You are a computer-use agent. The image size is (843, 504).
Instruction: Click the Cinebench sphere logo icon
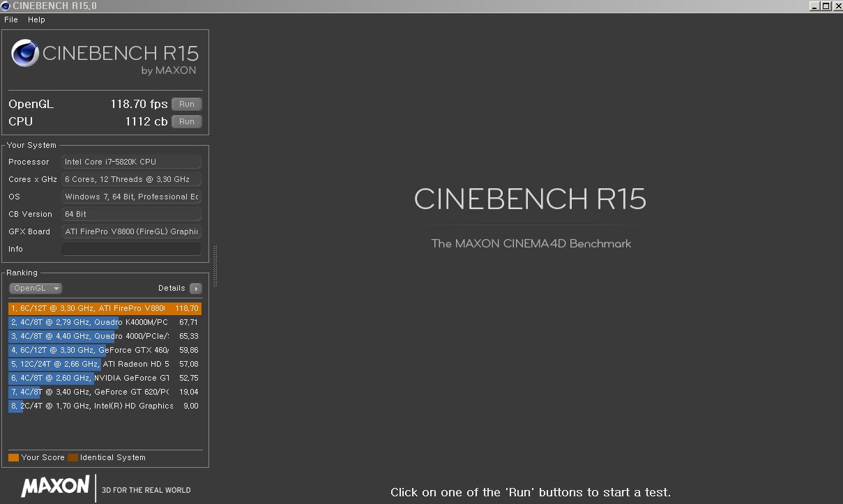coord(25,54)
